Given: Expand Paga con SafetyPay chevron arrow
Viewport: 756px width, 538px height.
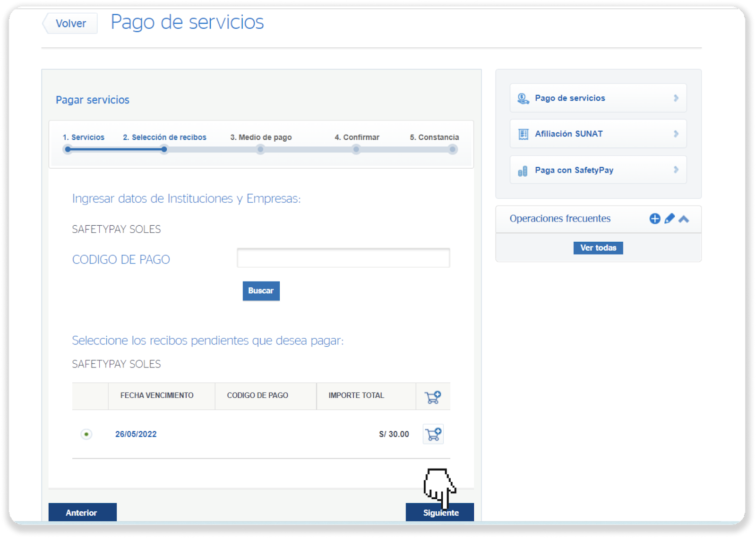Looking at the screenshot, I should click(x=676, y=170).
